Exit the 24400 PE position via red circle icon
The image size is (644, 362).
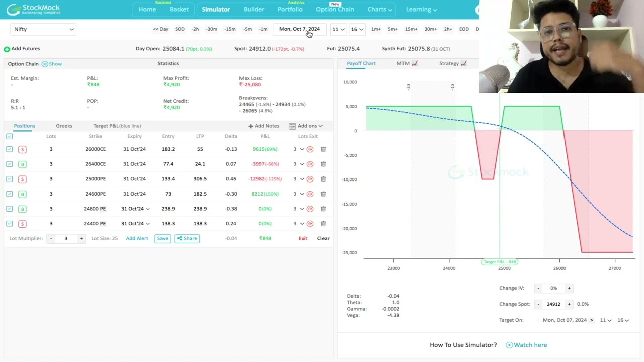(x=310, y=223)
